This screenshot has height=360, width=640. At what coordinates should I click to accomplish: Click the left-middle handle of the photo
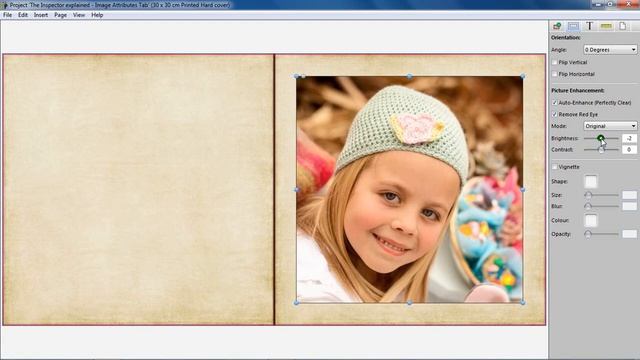[297, 189]
